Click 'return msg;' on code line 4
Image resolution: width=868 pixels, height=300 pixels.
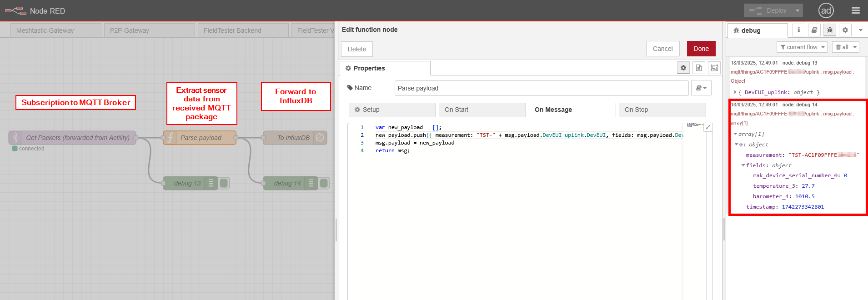392,150
